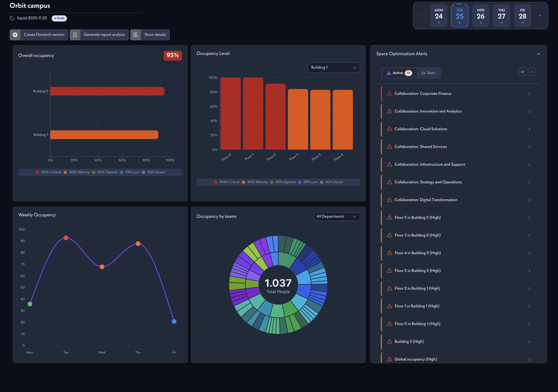Dismiss all alerts with red X button

click(x=532, y=72)
